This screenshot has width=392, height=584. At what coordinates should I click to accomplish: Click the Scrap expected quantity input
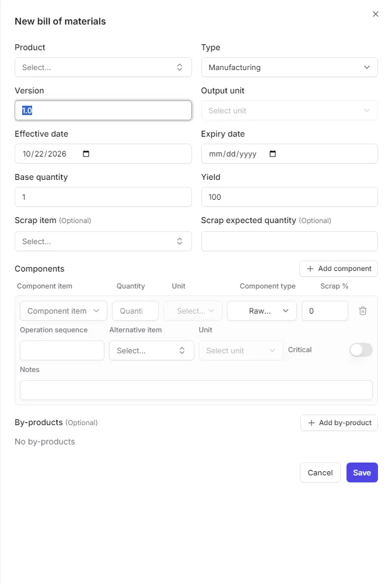pos(289,241)
